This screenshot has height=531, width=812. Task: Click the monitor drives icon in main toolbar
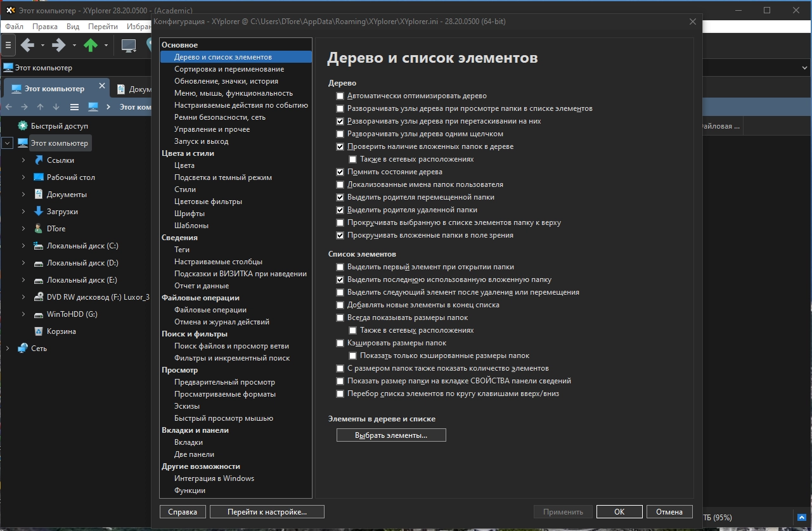coord(129,46)
